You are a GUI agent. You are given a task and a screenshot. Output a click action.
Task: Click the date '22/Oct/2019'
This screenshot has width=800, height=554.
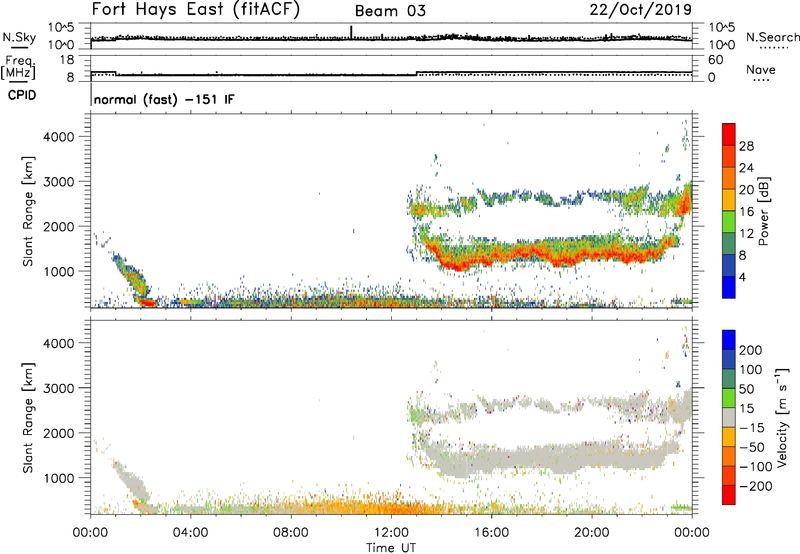[x=641, y=10]
